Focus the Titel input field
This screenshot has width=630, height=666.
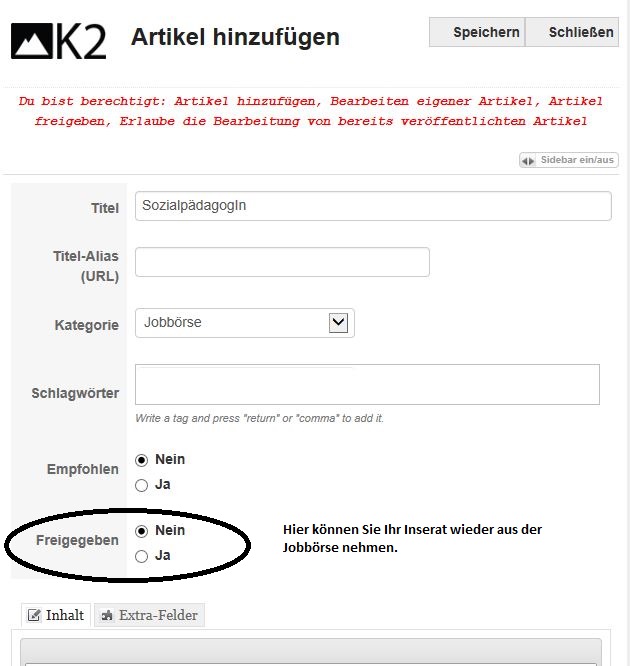[373, 206]
